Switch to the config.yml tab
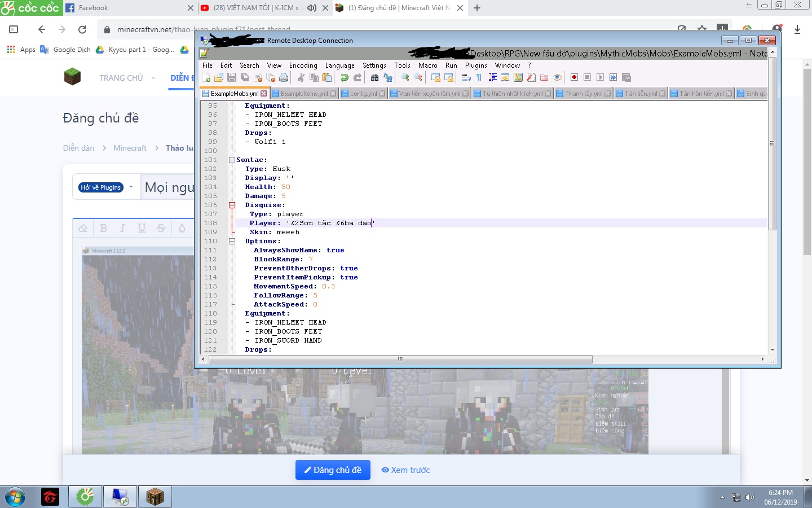Screen dimensions: 812x508 [363, 94]
